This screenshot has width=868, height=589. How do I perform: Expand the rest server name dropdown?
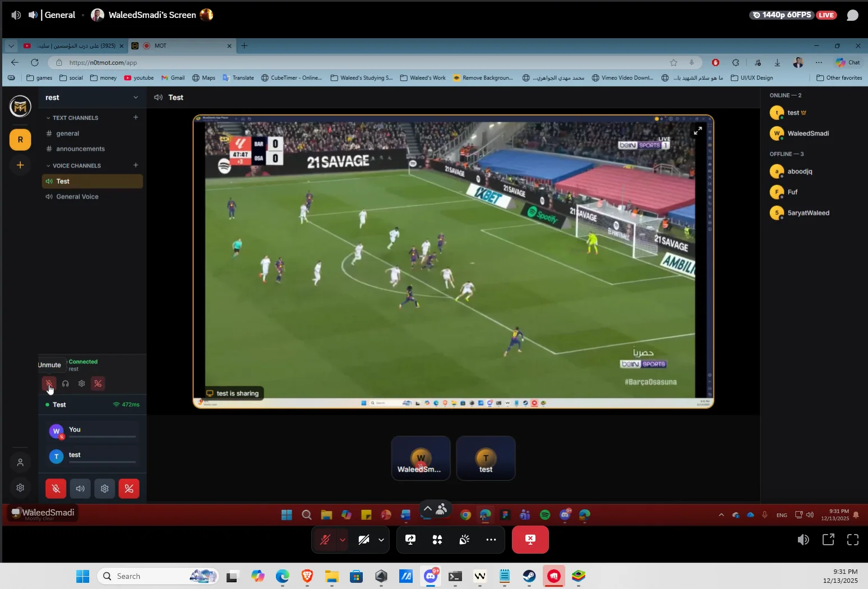[135, 98]
